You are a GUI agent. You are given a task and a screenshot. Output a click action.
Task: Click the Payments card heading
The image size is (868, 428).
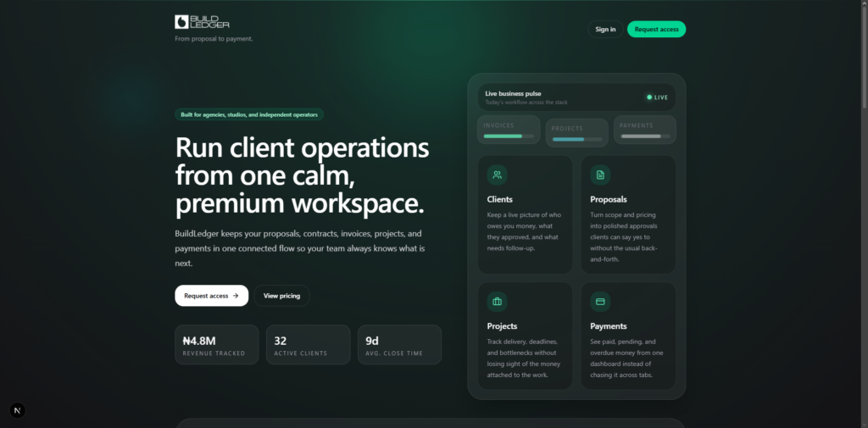[609, 326]
